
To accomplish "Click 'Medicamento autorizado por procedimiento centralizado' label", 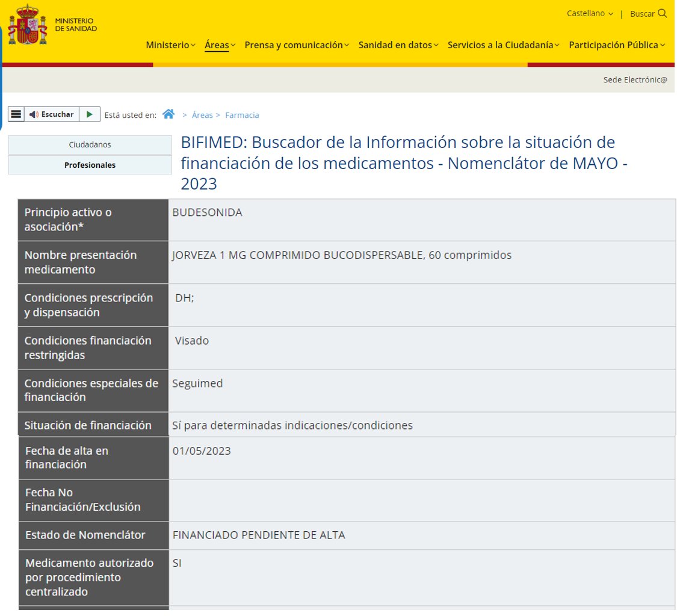I will click(90, 577).
